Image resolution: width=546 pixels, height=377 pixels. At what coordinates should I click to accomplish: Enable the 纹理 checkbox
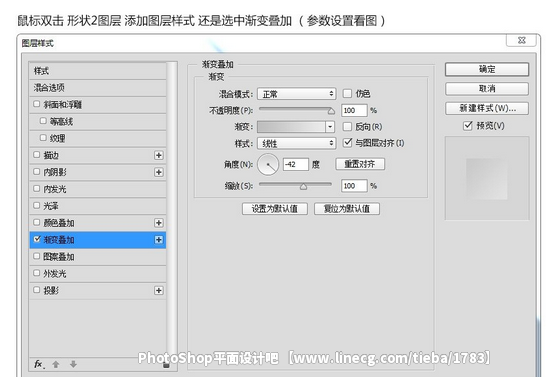click(x=43, y=138)
